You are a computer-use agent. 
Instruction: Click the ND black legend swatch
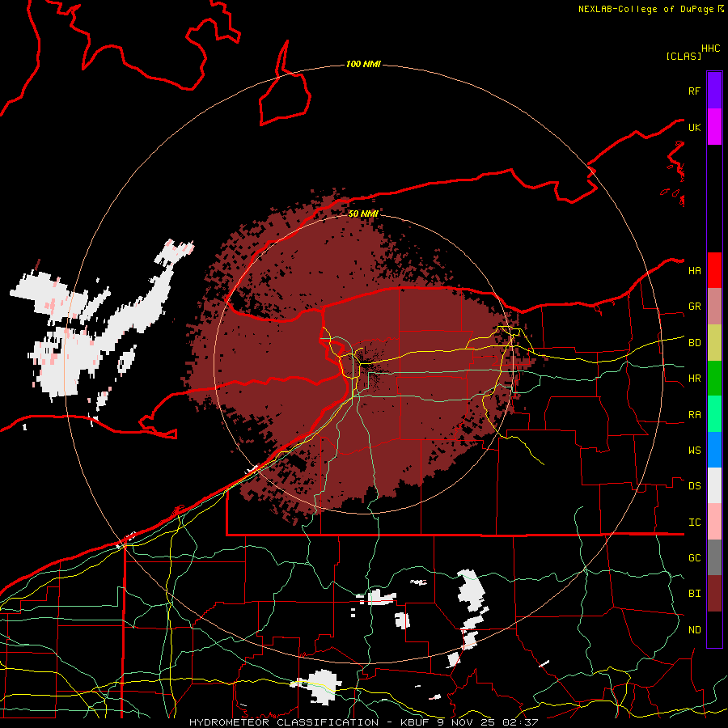(x=714, y=629)
